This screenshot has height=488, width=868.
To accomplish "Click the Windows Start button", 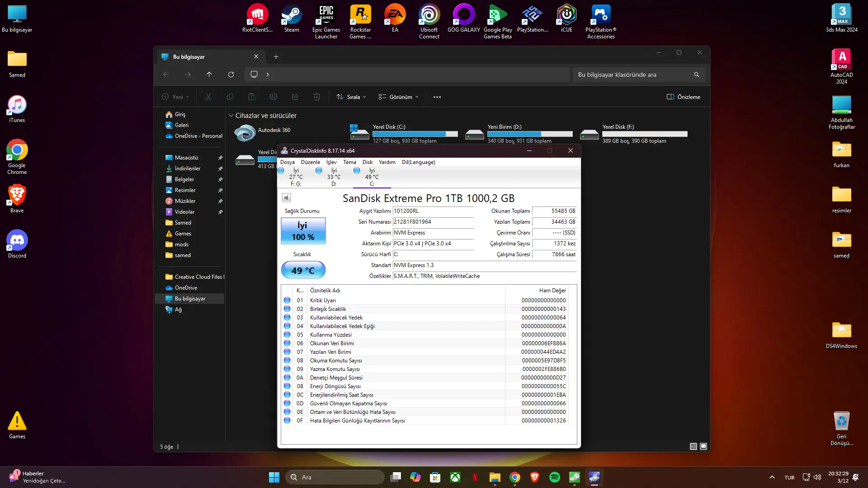I will pyautogui.click(x=274, y=477).
